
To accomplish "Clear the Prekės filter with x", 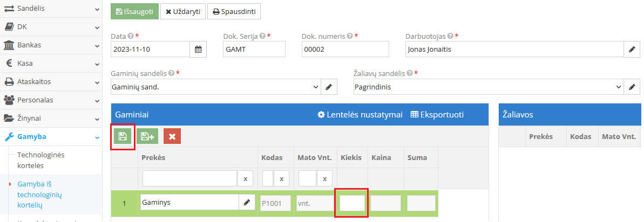I will pyautogui.click(x=245, y=179).
